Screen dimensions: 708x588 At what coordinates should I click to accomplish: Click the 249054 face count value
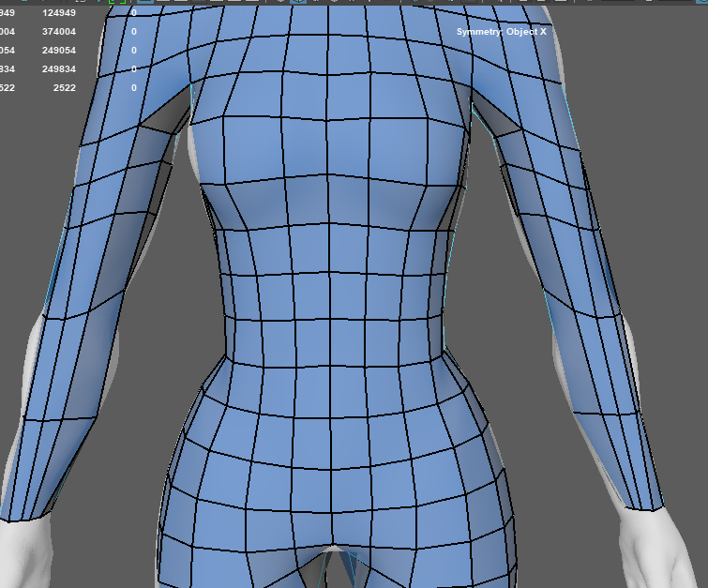click(x=59, y=51)
